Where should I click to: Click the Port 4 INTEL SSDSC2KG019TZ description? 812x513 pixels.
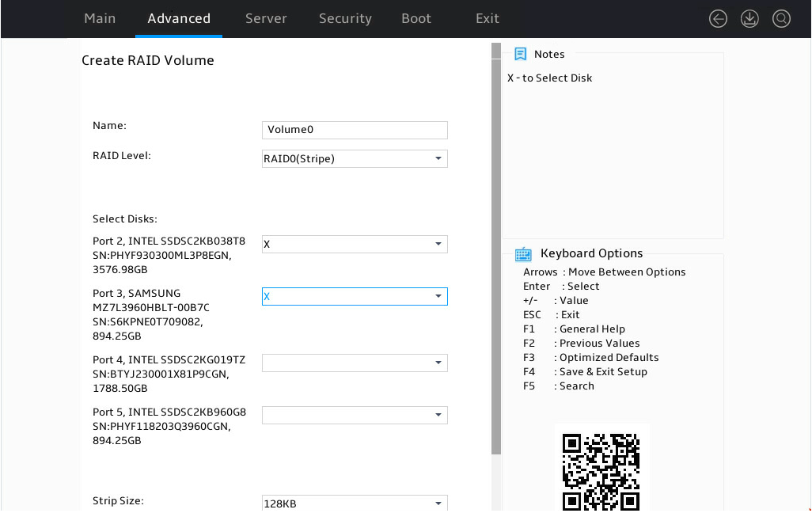point(169,374)
